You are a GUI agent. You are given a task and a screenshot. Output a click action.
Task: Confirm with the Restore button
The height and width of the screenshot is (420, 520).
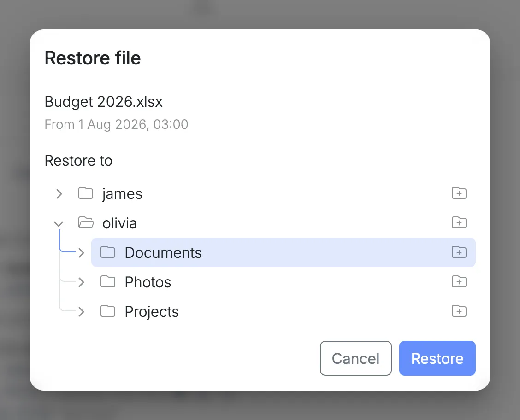pos(437,358)
